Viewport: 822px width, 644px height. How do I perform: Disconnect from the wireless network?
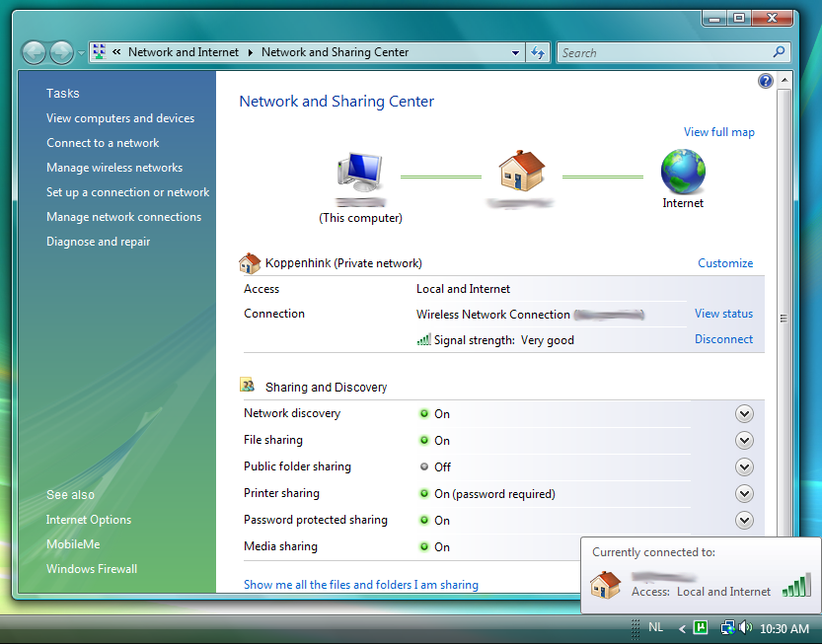(723, 339)
